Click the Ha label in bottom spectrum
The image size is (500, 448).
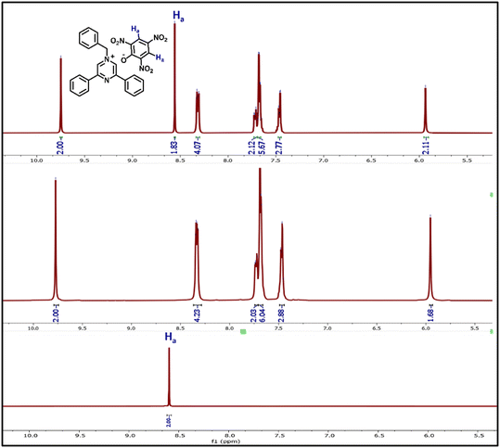[x=171, y=338]
